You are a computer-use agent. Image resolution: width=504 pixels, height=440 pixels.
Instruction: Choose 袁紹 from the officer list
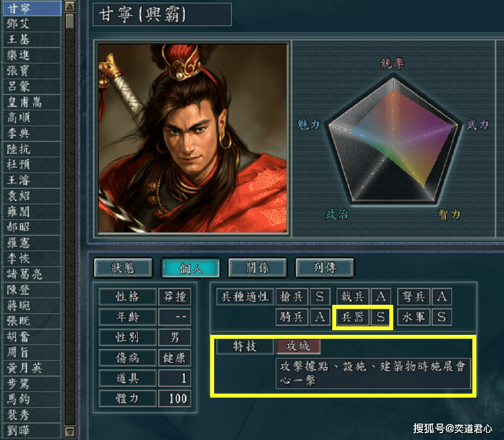click(x=32, y=196)
